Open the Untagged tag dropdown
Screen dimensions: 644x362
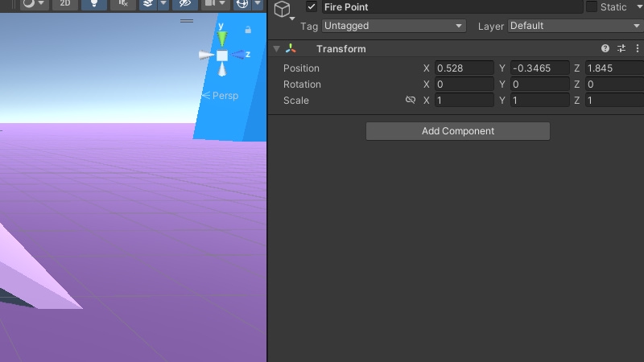pos(394,26)
